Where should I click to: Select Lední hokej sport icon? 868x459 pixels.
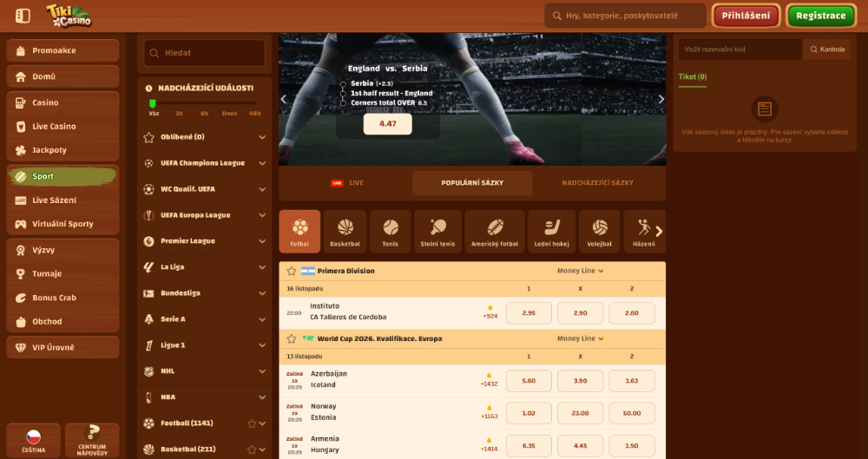[x=551, y=232]
